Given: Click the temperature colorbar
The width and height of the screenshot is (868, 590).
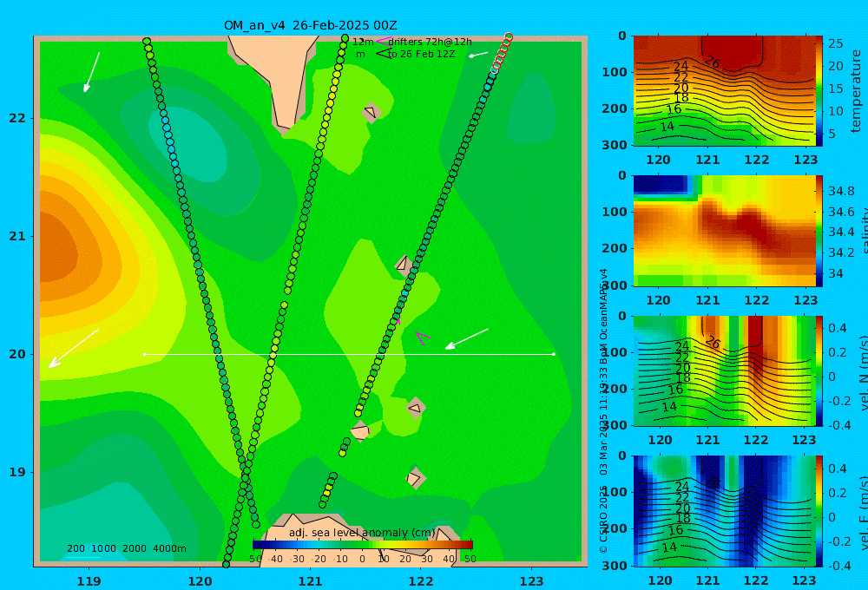Looking at the screenshot, I should pos(819,91).
